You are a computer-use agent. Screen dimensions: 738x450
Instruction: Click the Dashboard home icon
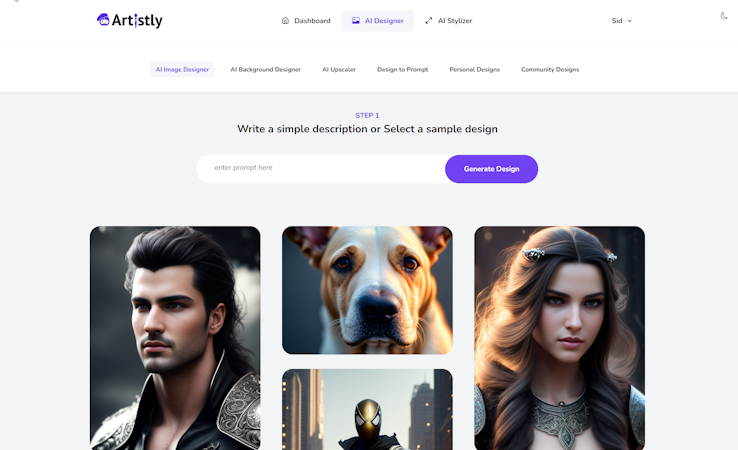pyautogui.click(x=285, y=21)
